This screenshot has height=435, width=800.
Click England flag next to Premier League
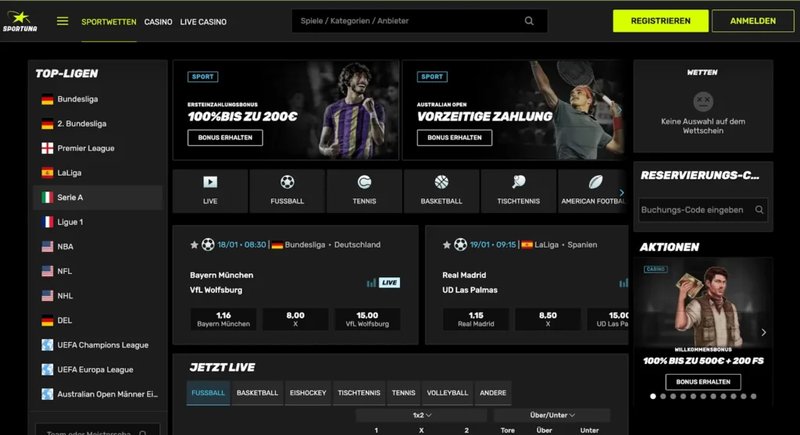click(47, 148)
